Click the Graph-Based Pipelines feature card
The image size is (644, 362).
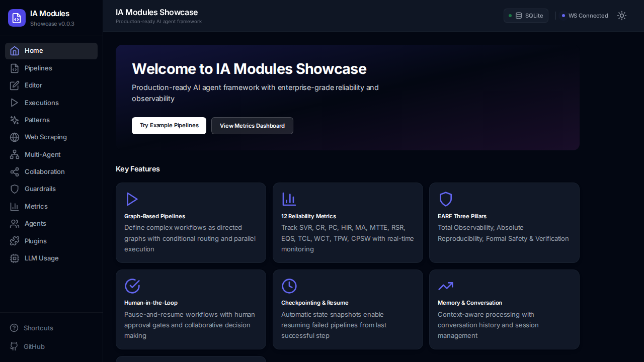(191, 223)
